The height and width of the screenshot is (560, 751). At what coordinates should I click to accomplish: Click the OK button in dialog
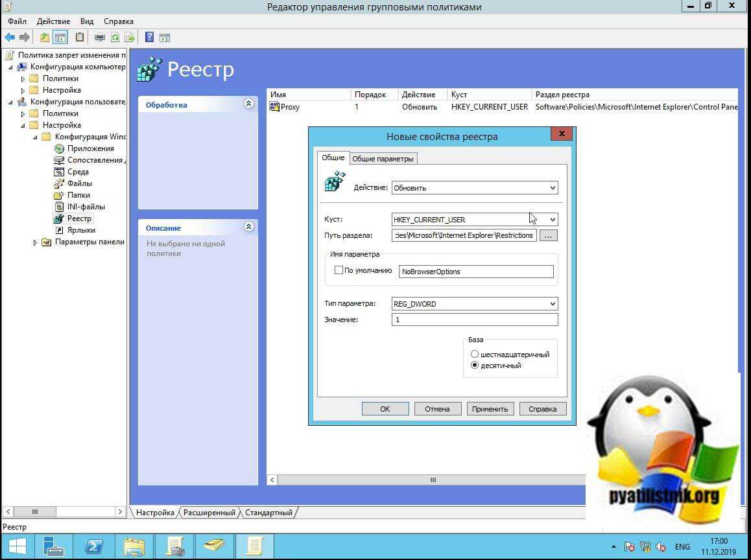point(385,409)
